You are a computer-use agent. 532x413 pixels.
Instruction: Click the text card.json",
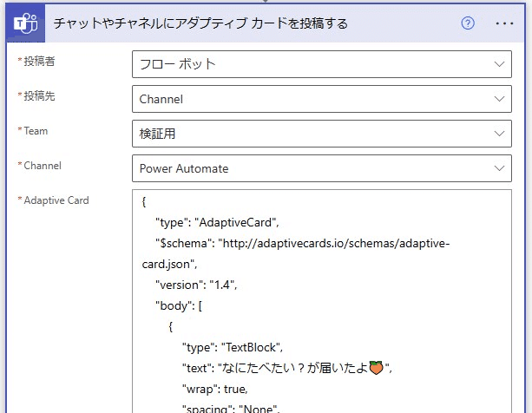click(169, 264)
